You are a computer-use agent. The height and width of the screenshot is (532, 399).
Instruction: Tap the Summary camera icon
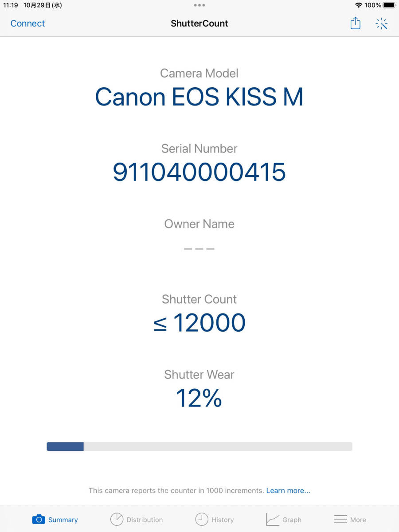pyautogui.click(x=39, y=519)
